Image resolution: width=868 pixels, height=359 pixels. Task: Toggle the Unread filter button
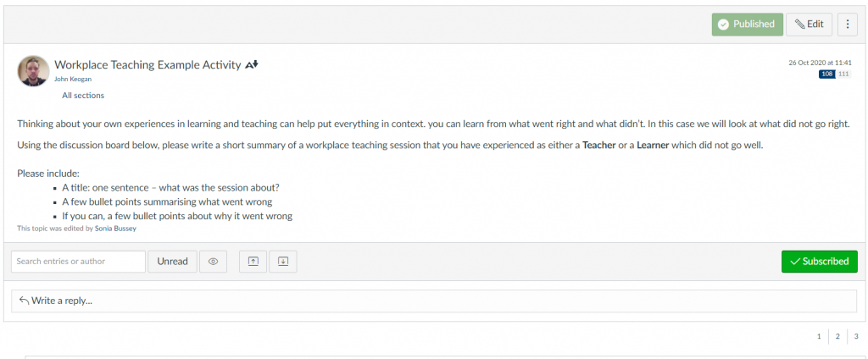173,262
